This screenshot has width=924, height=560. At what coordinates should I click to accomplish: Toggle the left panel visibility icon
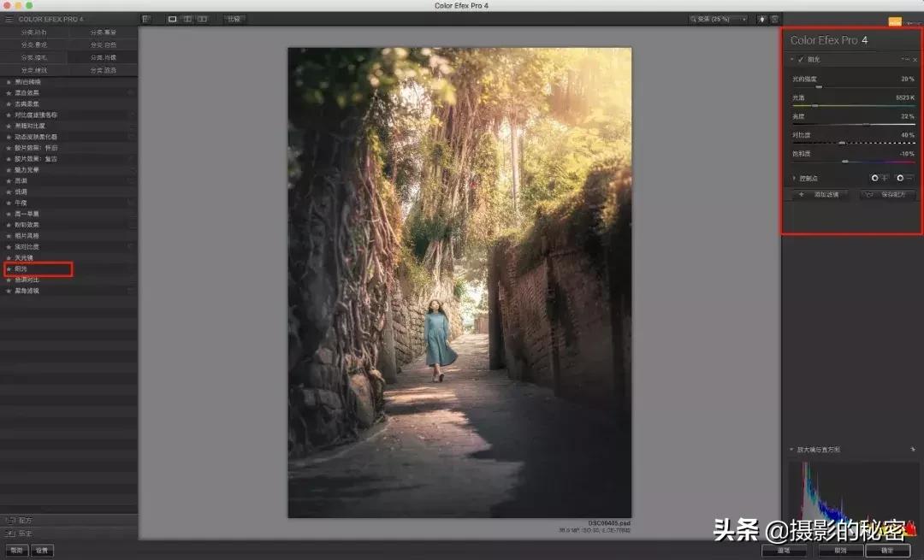[x=146, y=19]
